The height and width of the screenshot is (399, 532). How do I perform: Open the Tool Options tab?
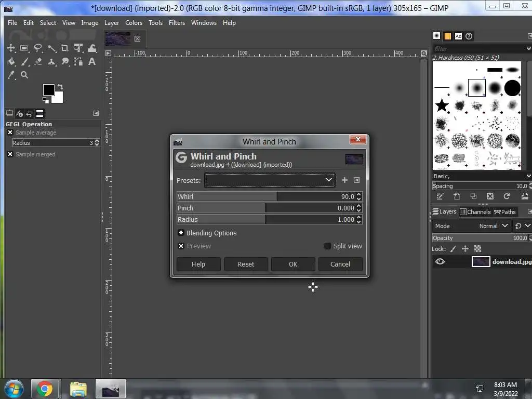click(x=9, y=113)
